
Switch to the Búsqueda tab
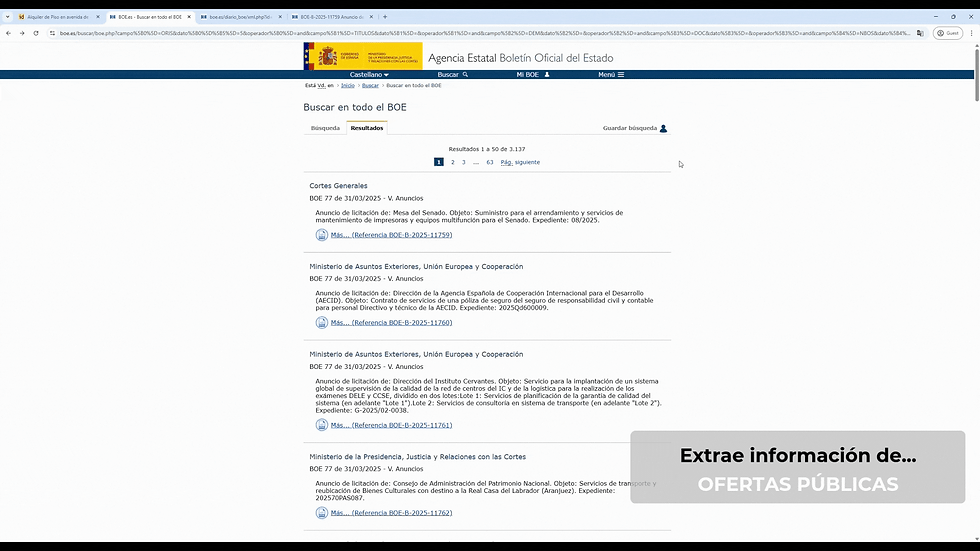(x=325, y=128)
